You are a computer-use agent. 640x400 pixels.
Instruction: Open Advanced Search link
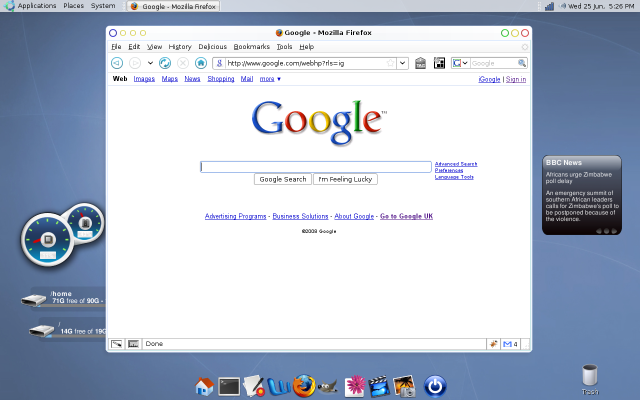click(456, 164)
